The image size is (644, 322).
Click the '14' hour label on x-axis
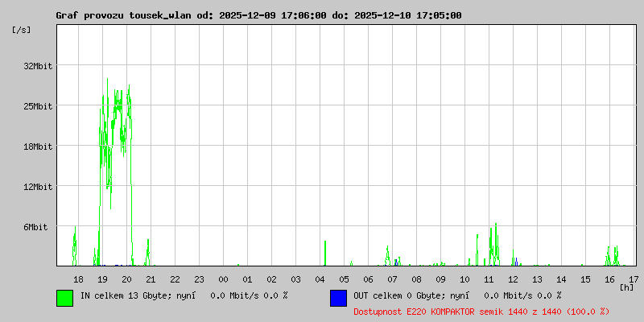coord(561,279)
